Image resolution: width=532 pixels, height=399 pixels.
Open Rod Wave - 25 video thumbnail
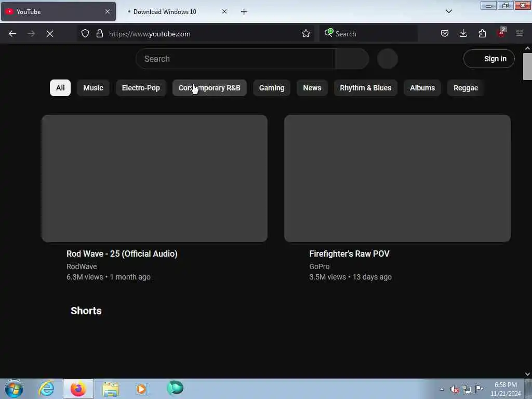[x=154, y=179]
